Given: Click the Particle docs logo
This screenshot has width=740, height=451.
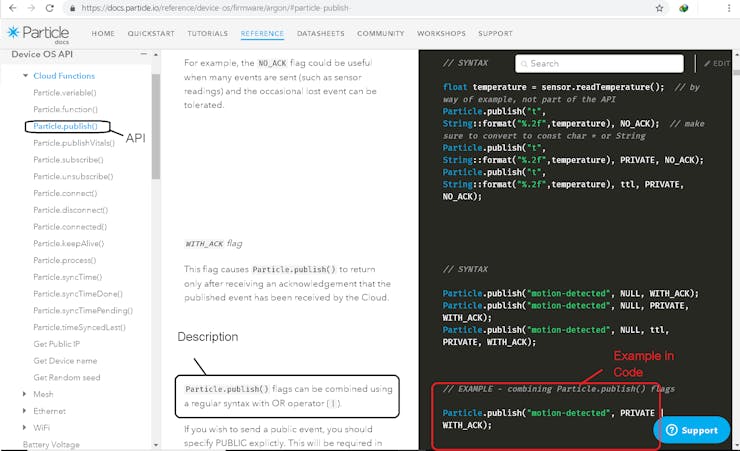Looking at the screenshot, I should [38, 33].
